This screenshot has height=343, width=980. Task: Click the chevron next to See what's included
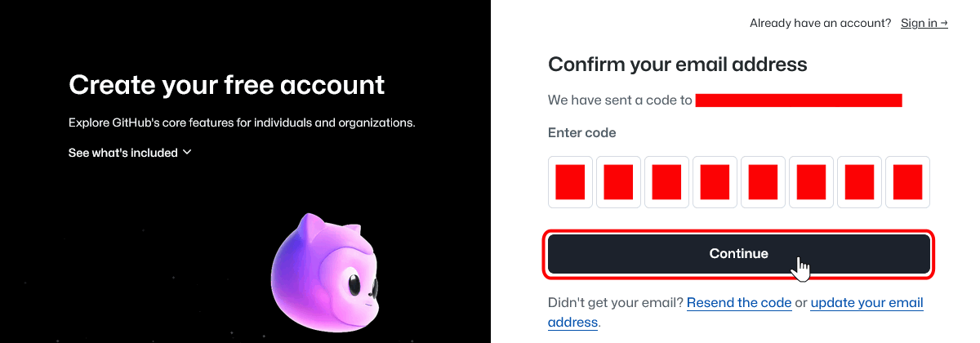click(187, 152)
